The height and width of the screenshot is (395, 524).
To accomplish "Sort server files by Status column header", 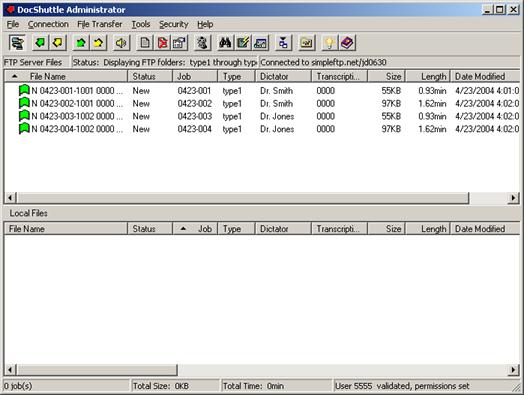I will 150,76.
